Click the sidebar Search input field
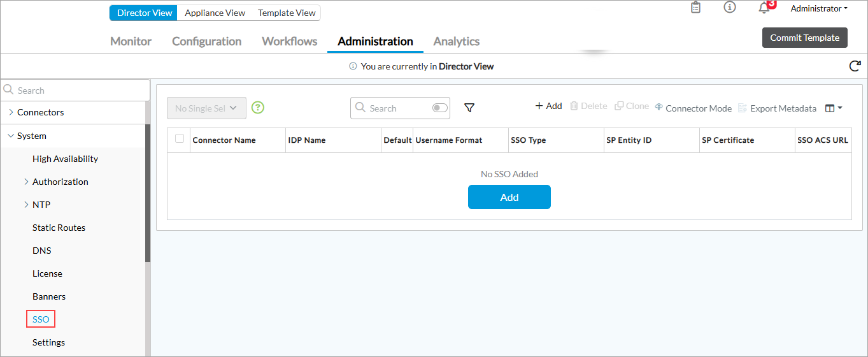Image resolution: width=868 pixels, height=357 pixels. (76, 91)
